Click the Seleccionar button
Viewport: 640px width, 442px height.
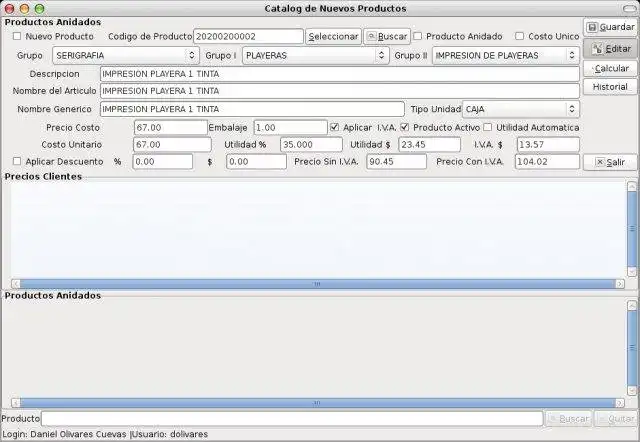click(333, 36)
